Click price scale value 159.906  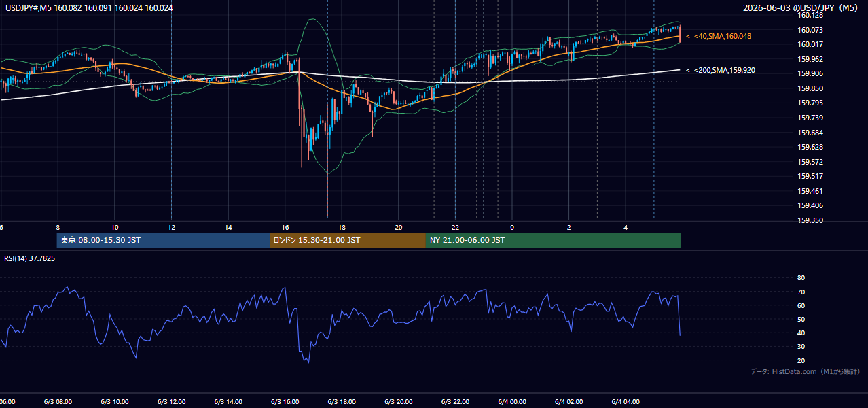pos(810,74)
